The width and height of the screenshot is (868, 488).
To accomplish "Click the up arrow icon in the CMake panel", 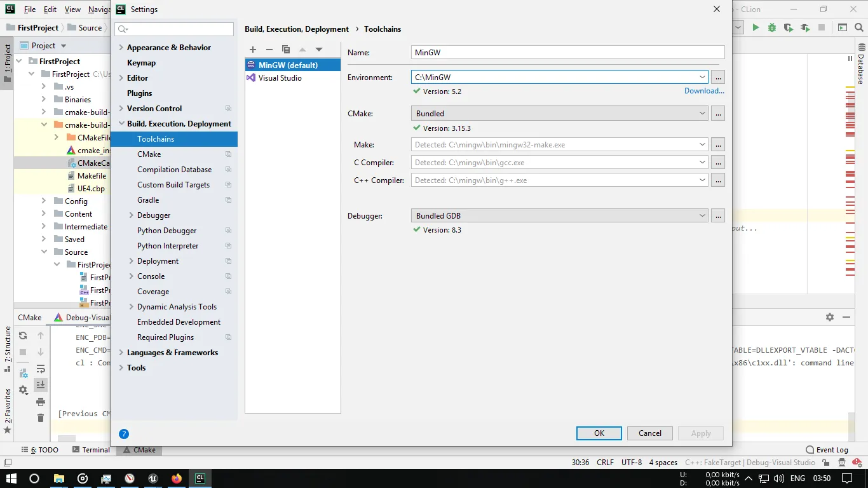I will pyautogui.click(x=41, y=335).
